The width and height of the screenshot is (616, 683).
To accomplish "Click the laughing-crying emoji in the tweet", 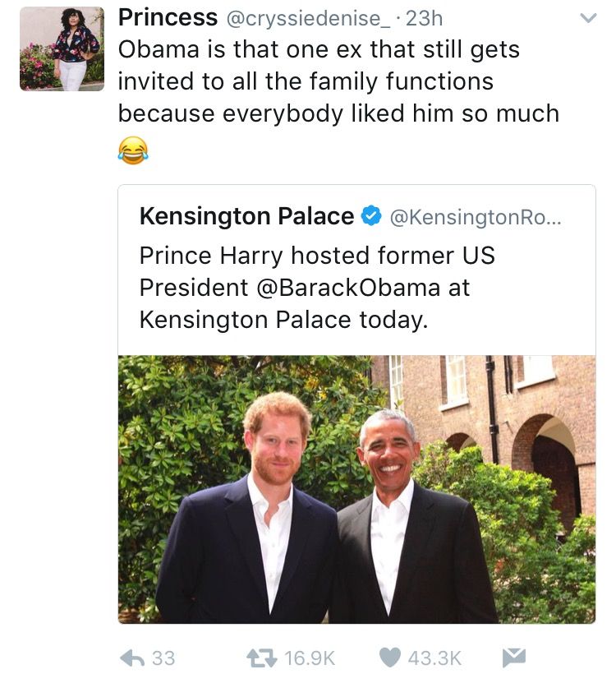I will (x=133, y=150).
